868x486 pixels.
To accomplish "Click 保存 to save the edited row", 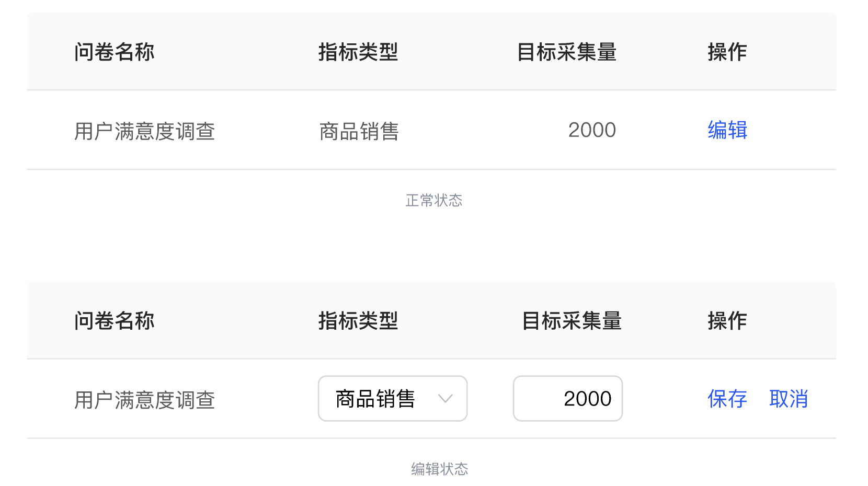I will click(727, 399).
